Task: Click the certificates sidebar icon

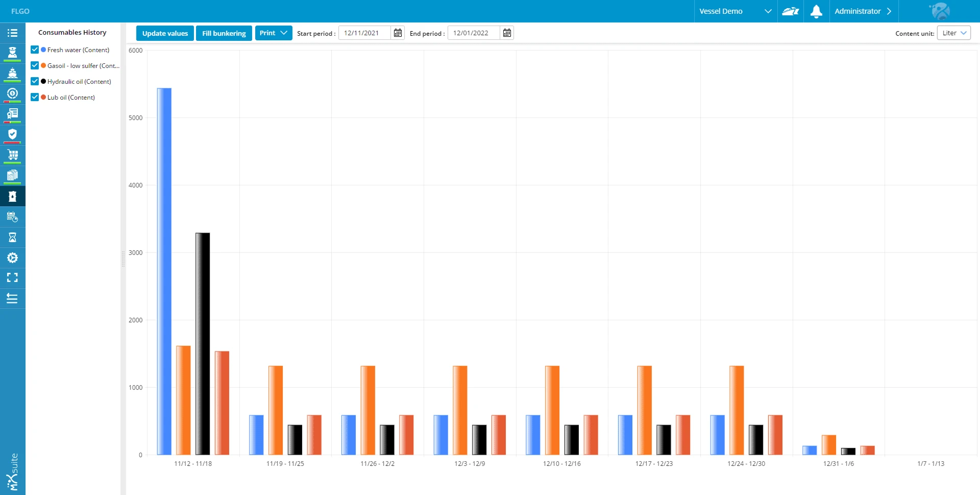Action: [x=13, y=114]
